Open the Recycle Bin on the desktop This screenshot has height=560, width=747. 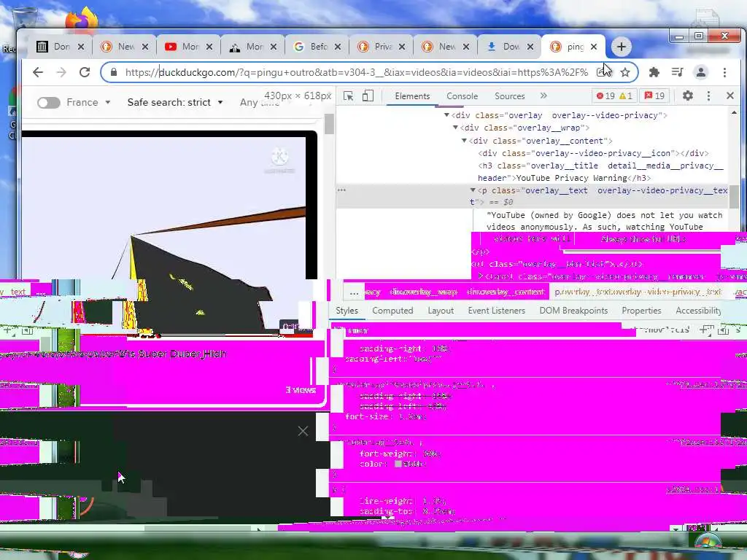pos(25,19)
